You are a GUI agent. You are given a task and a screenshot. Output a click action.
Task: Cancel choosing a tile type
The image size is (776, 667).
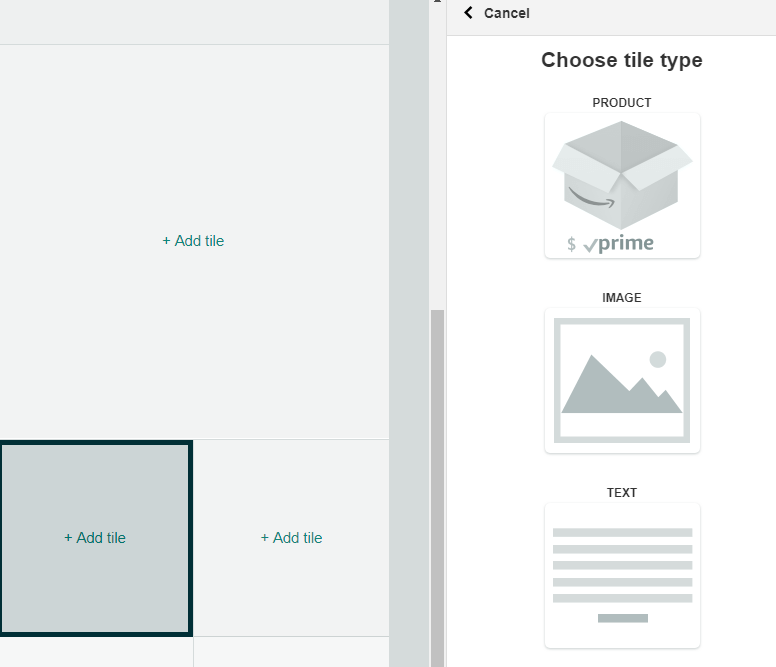[506, 13]
